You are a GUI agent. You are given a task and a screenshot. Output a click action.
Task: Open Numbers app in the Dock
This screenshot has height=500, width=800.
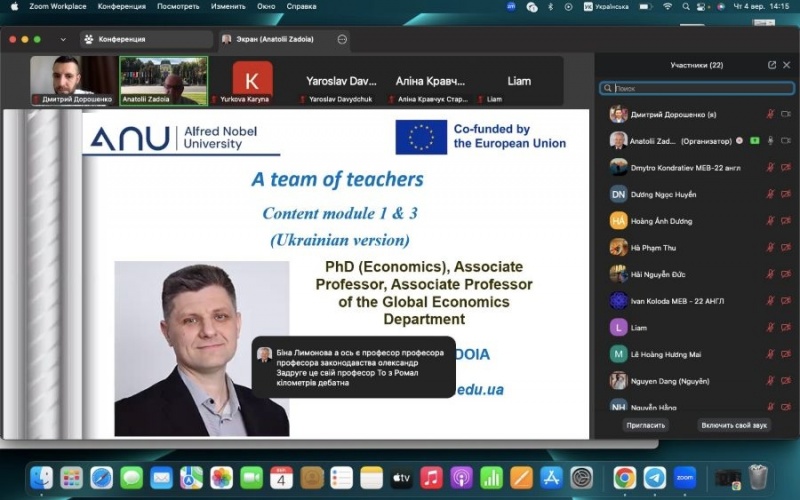coord(491,478)
